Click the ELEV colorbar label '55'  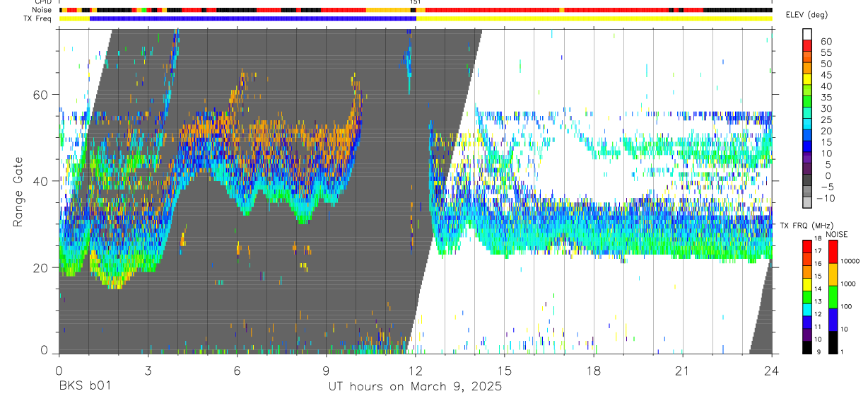(x=826, y=52)
